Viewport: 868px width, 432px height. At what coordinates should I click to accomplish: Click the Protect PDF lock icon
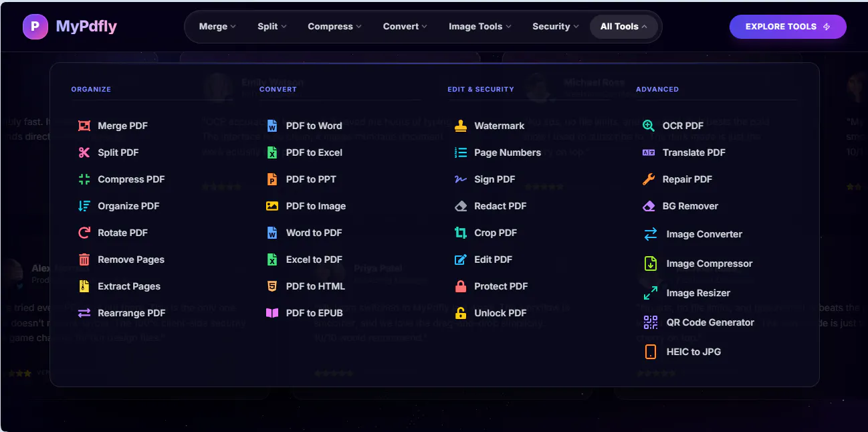tap(461, 286)
